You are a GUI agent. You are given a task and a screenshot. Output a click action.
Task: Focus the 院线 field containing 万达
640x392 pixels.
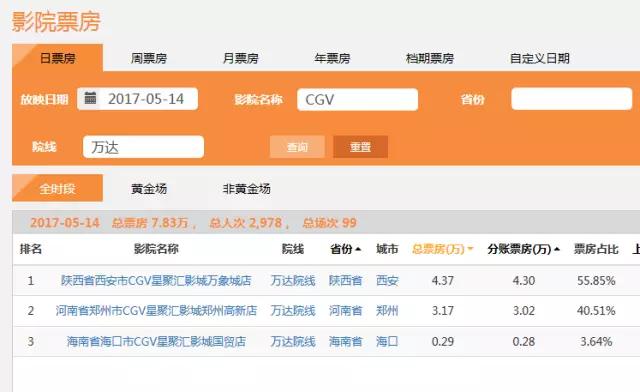143,147
